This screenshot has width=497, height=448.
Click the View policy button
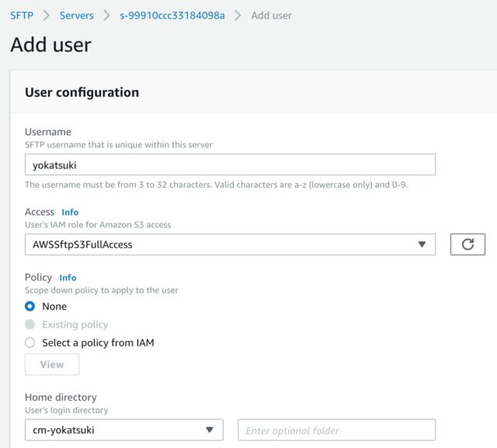(x=52, y=364)
